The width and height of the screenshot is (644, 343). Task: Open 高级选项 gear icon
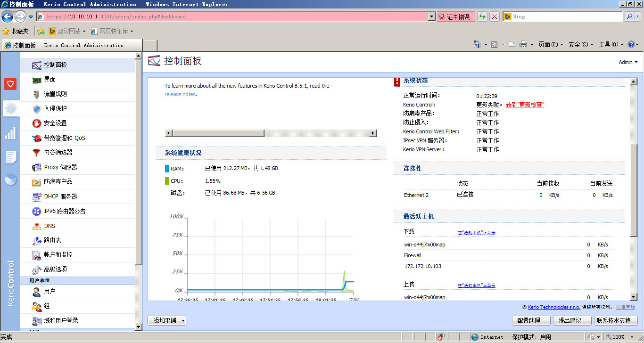[x=37, y=269]
